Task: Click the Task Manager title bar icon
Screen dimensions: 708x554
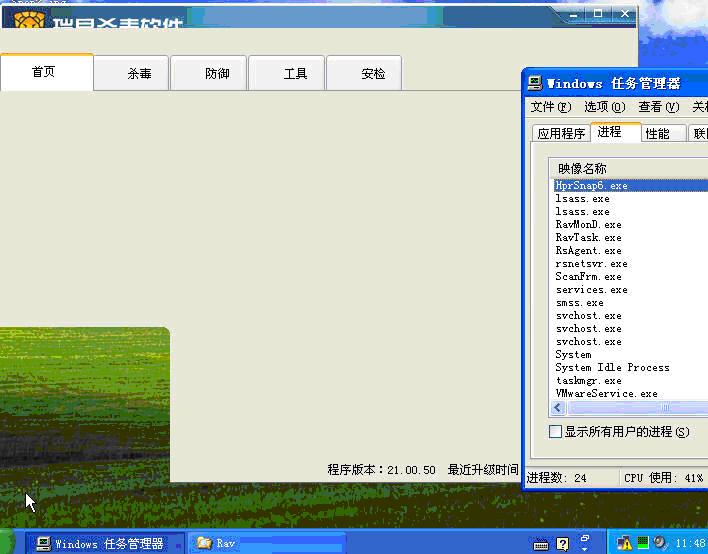Action: point(535,83)
